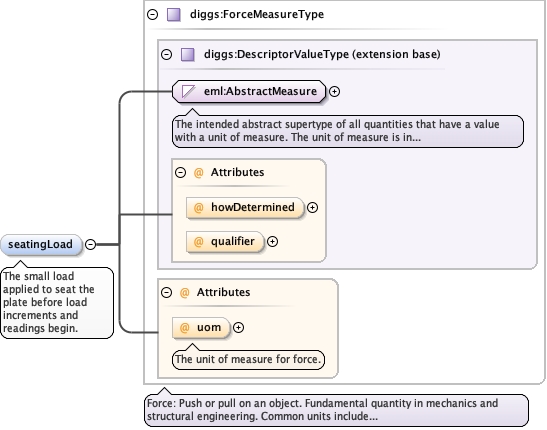Image resolution: width=547 pixels, height=430 pixels.
Task: Click the @ icon of qualifier
Action: click(x=198, y=241)
